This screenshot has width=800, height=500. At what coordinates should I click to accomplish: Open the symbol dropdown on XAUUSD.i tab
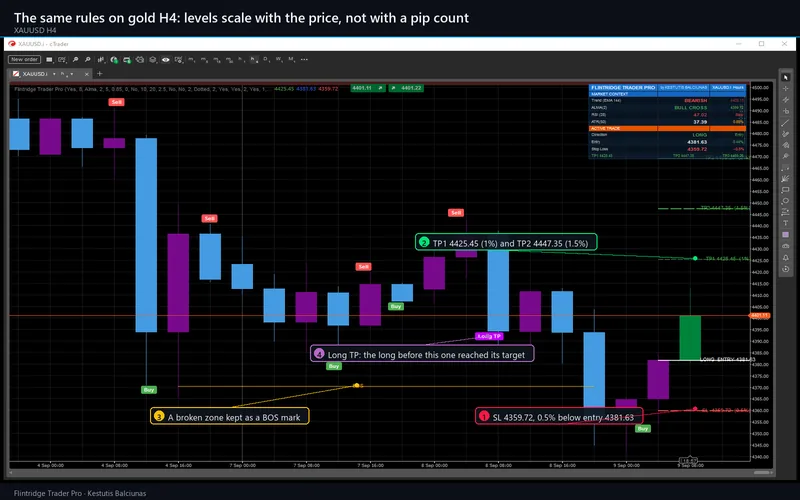(x=54, y=74)
